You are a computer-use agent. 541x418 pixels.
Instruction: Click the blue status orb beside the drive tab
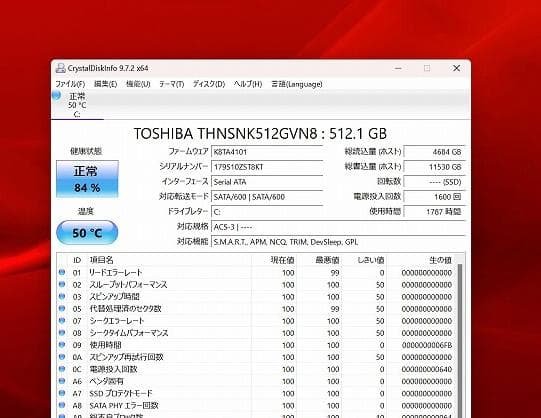(57, 95)
